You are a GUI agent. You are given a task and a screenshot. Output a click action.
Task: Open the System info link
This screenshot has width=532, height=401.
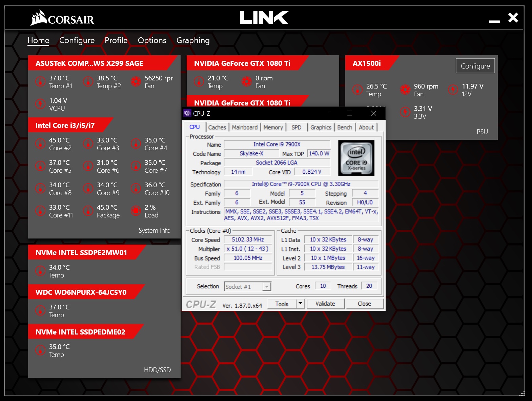[x=154, y=231]
